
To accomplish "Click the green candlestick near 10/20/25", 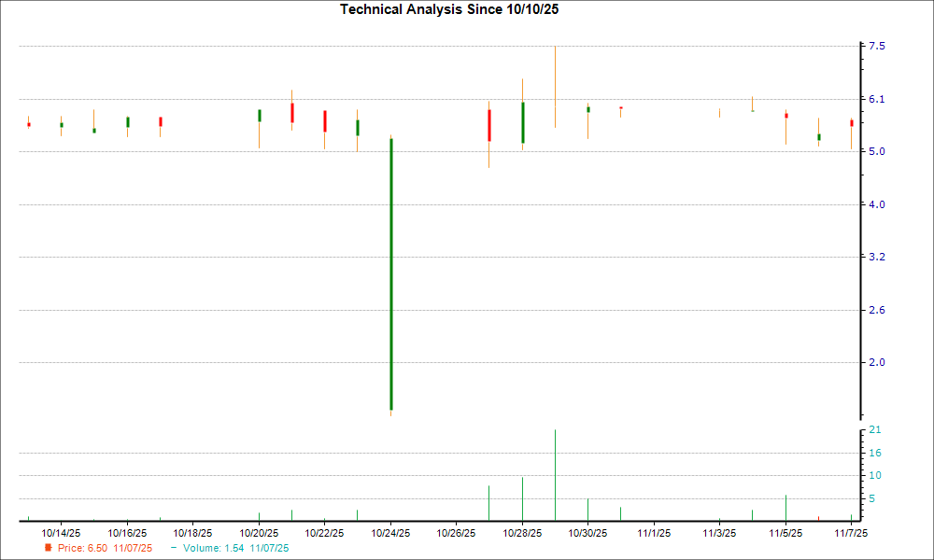I will 259,114.
